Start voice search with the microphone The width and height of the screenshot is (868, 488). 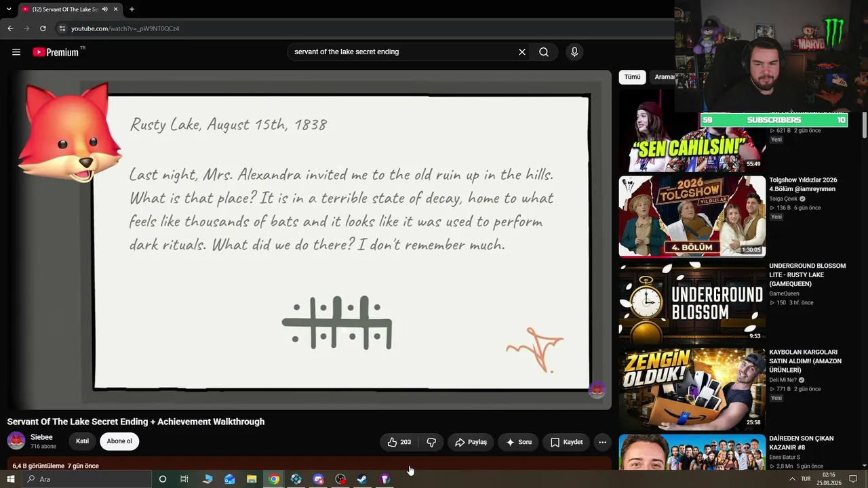tap(574, 52)
